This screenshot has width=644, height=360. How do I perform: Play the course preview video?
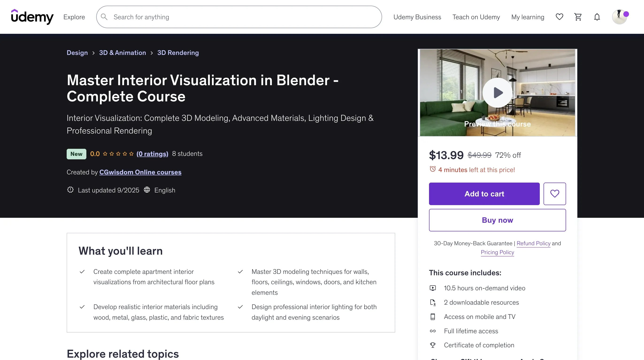497,93
